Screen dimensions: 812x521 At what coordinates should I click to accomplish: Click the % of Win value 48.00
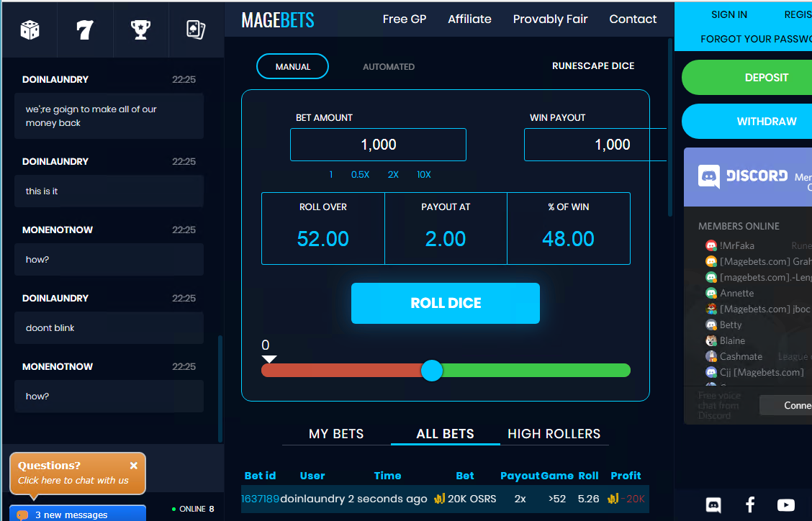point(568,239)
